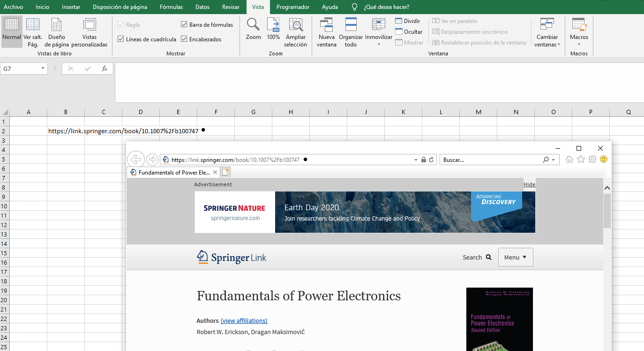Set zoom to 100%
644x351 pixels.
273,29
